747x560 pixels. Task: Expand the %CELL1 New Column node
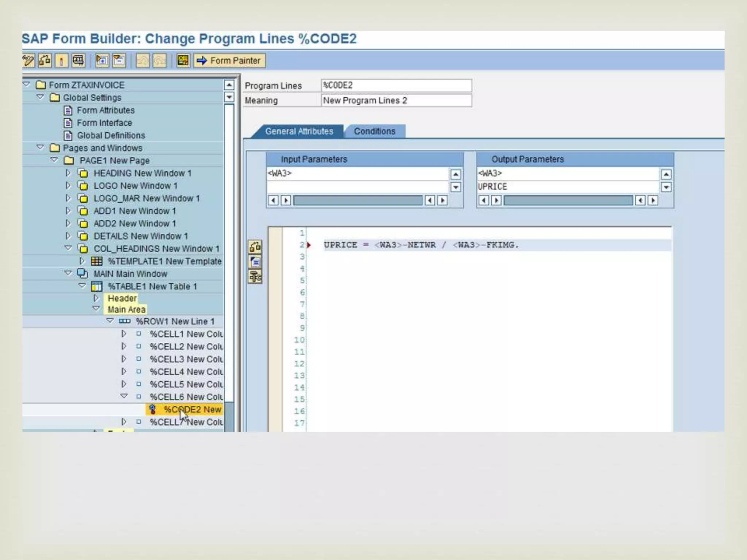[x=124, y=334]
